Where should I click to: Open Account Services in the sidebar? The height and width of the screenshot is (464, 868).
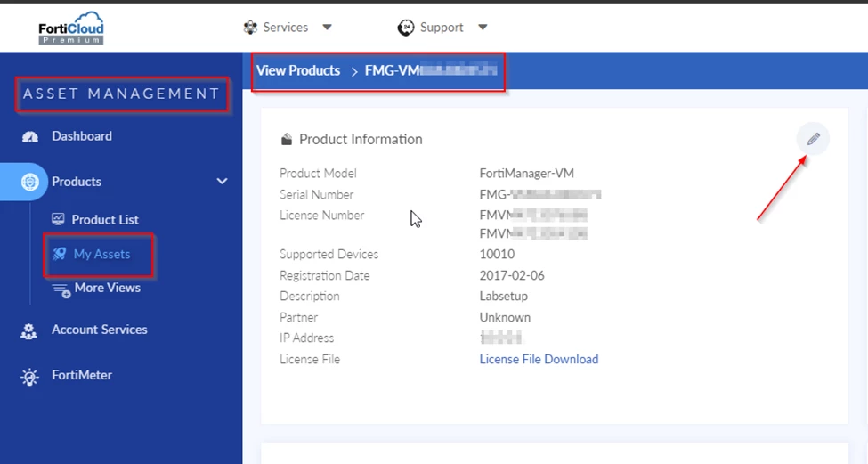[100, 330]
